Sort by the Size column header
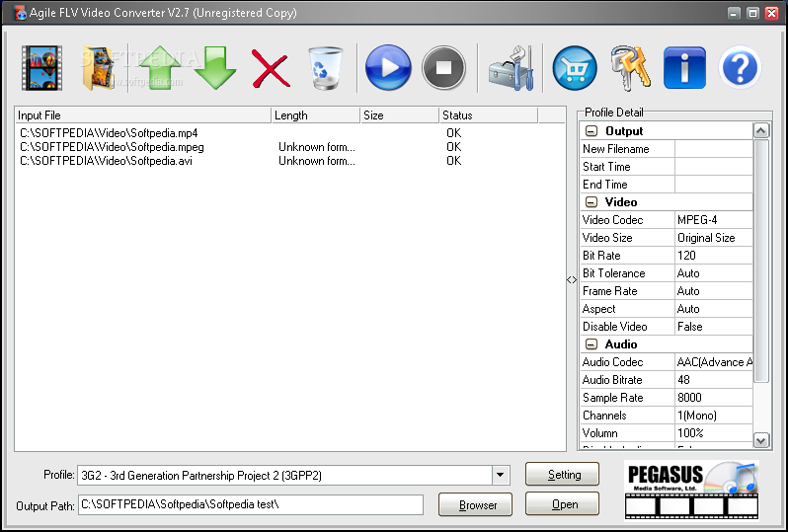Screen dimensions: 788x532 coord(400,115)
